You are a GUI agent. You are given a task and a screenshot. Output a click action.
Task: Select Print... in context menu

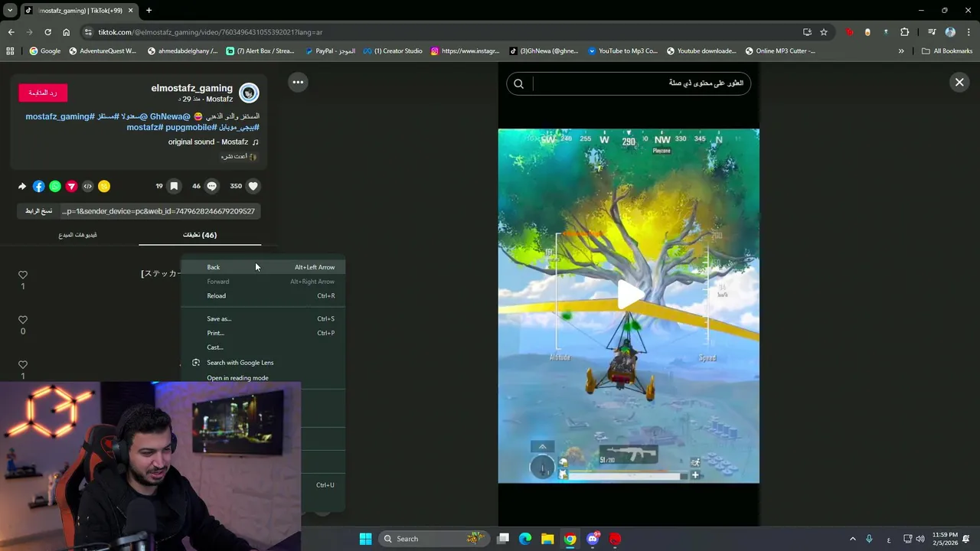click(263, 333)
